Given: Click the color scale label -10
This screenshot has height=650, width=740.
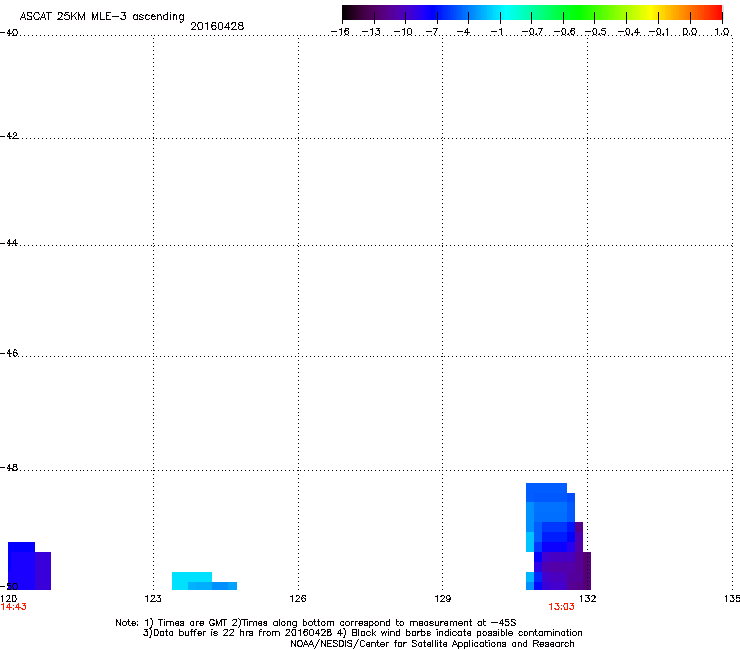Looking at the screenshot, I should coord(403,32).
